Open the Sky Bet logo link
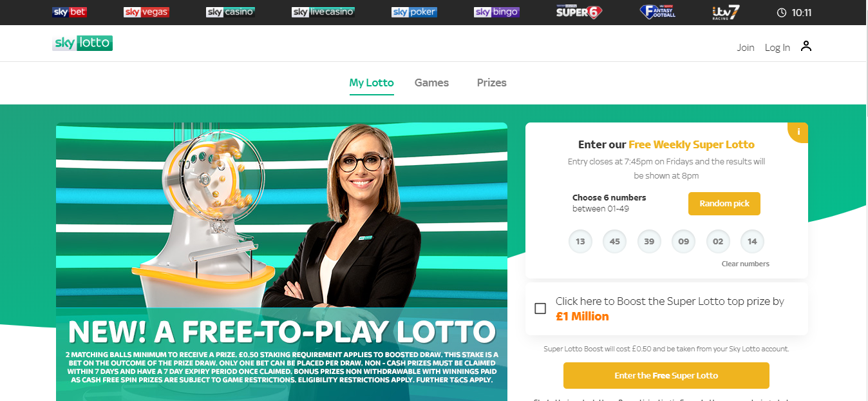This screenshot has height=401, width=868. 70,12
